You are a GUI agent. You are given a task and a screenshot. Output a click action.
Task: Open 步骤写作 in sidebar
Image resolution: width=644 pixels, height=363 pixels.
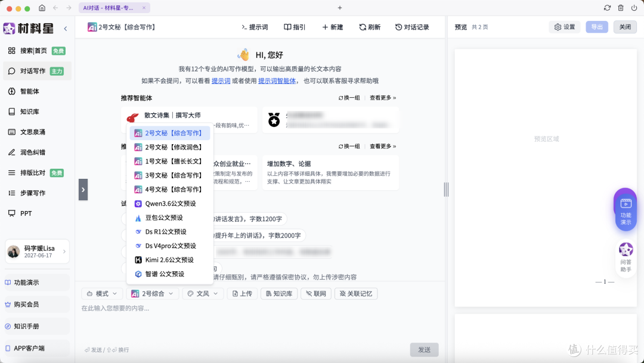[x=37, y=193]
